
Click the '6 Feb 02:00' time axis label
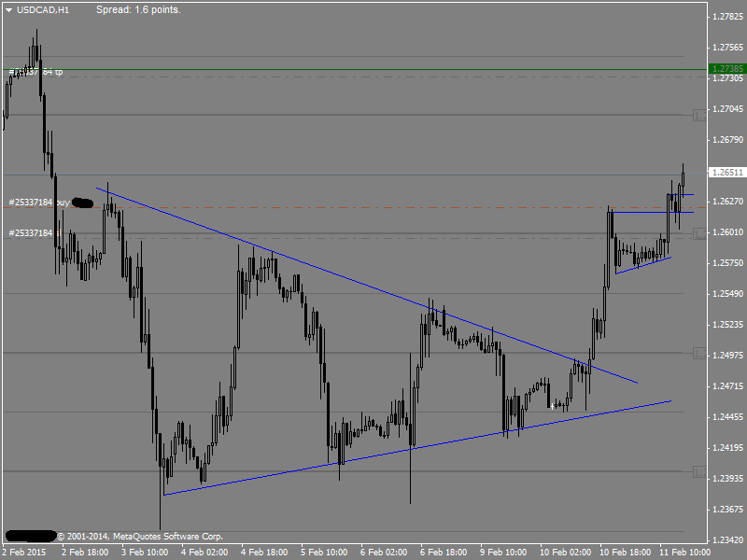tap(384, 553)
